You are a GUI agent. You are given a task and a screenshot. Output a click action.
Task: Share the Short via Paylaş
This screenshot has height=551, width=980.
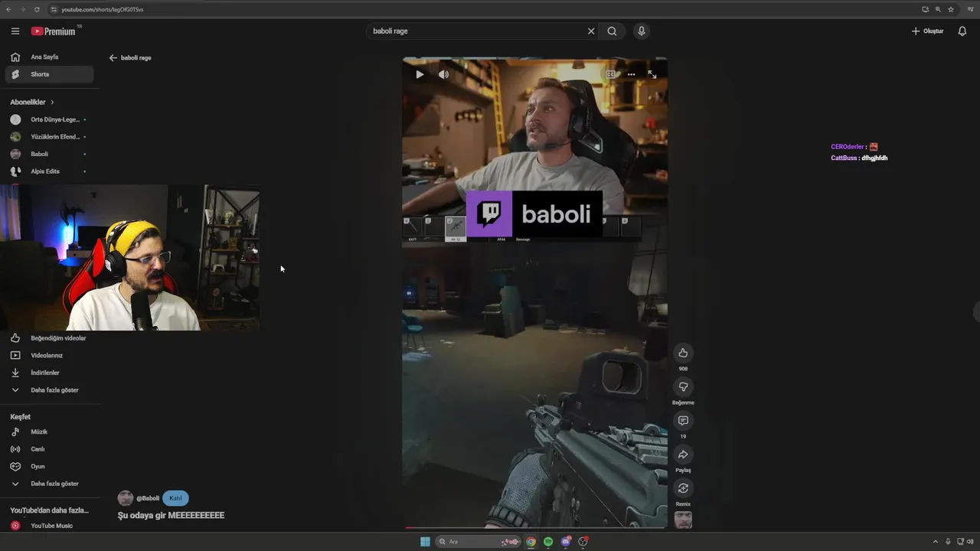coord(683,455)
